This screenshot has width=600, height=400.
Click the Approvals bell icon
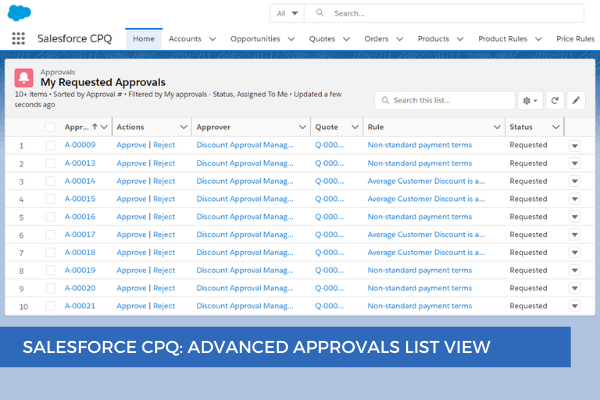(x=24, y=78)
